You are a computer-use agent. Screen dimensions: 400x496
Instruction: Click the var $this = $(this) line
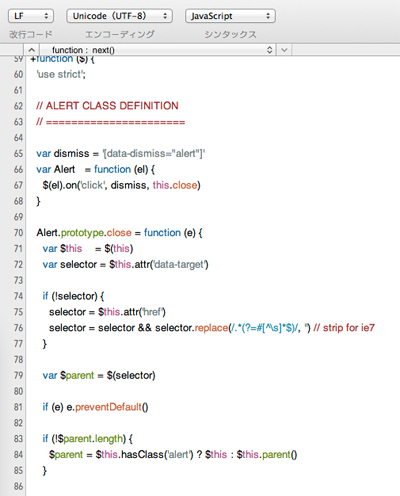(88, 249)
